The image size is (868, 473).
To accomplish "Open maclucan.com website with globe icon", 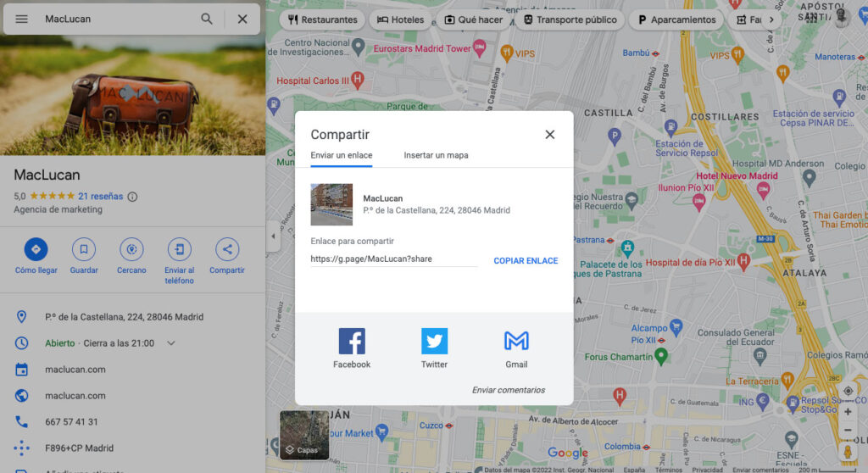I will pos(75,396).
